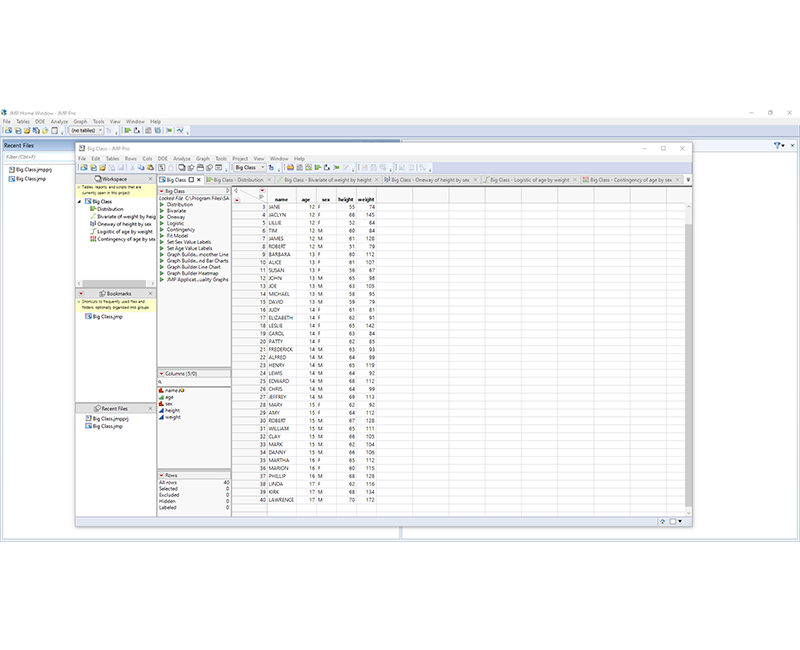This screenshot has width=800, height=650.
Task: Click the weight column icon
Action: (x=163, y=418)
